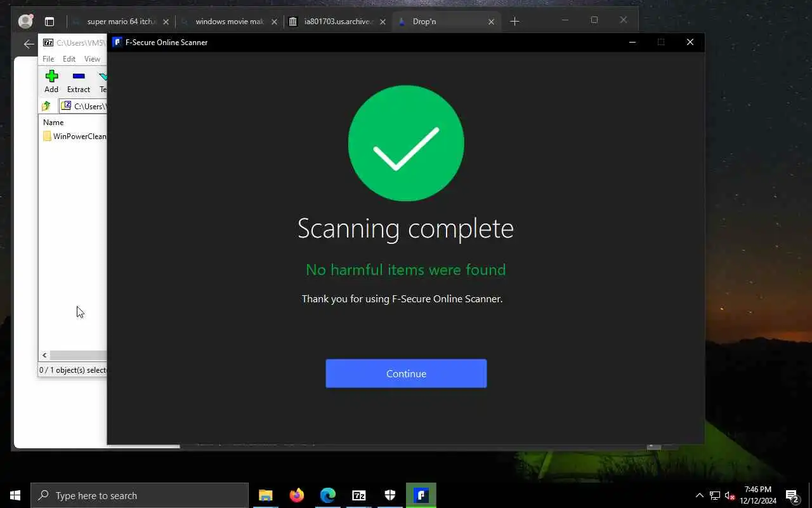Switch to the ia801703.us.archive browser tab

338,22
